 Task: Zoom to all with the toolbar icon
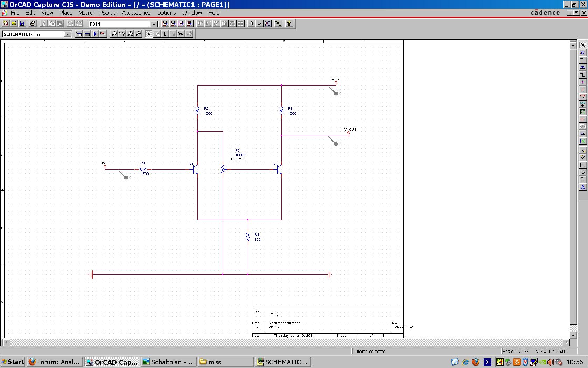[189, 23]
